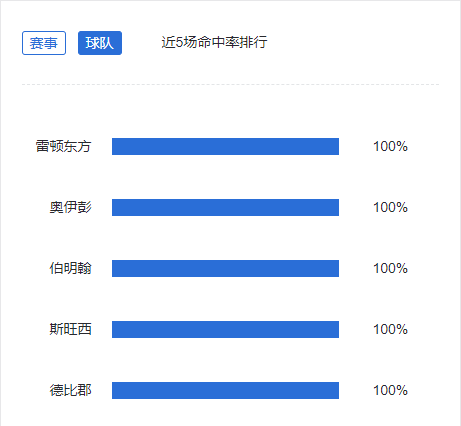This screenshot has height=426, width=461.
Task: Select team label 伯明翰
Action: coord(70,268)
